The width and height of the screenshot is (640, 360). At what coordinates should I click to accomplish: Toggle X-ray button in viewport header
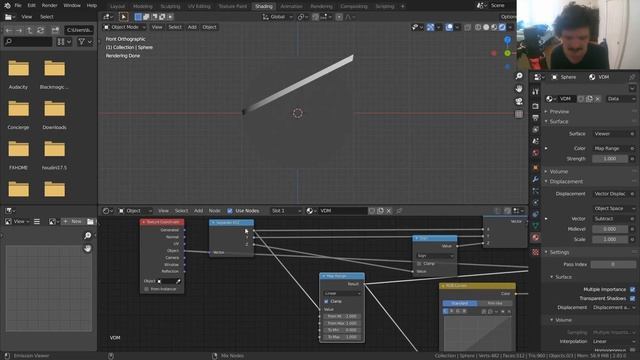tap(468, 27)
